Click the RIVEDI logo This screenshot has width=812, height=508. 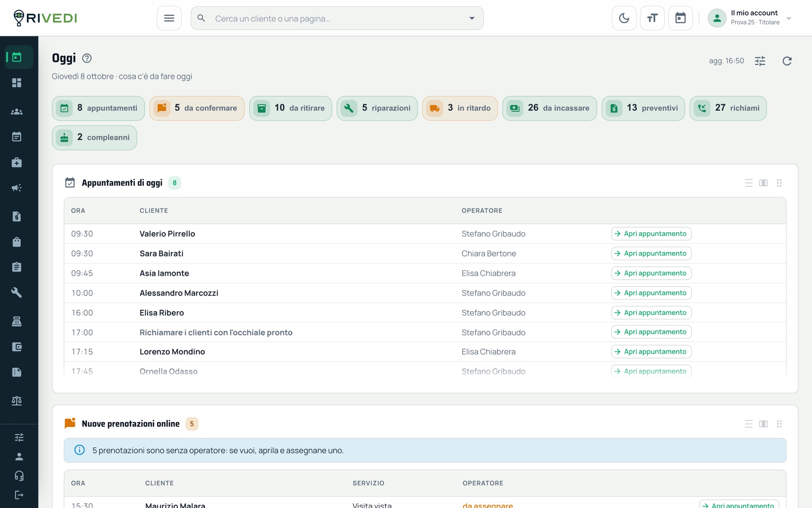click(45, 18)
